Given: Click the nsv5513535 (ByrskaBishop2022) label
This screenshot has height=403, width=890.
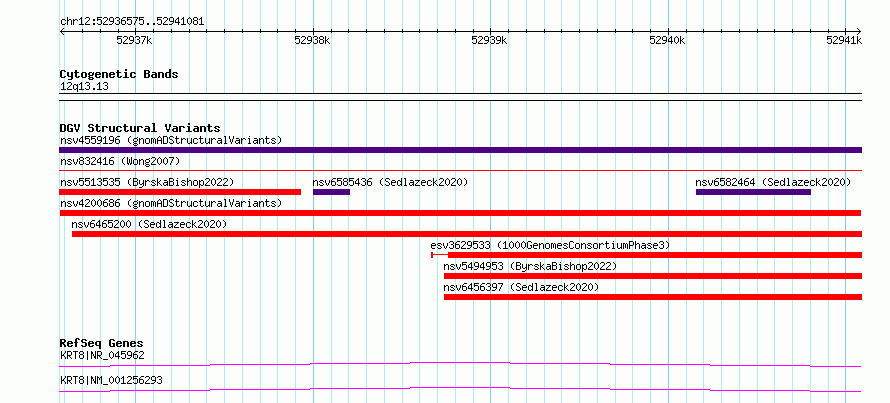Looking at the screenshot, I should coord(147,182).
